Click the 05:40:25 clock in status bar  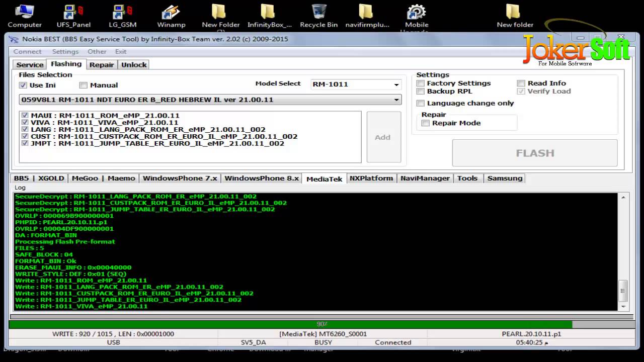click(532, 342)
